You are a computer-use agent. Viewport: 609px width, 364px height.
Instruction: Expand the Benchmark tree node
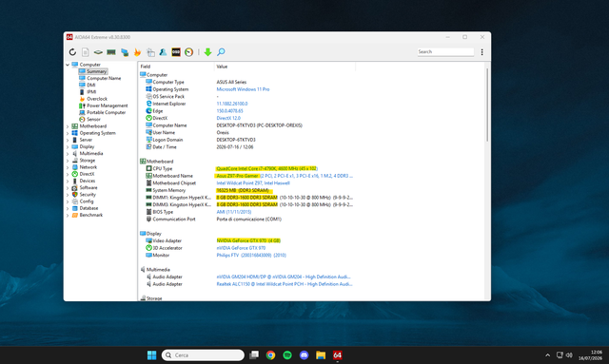68,216
